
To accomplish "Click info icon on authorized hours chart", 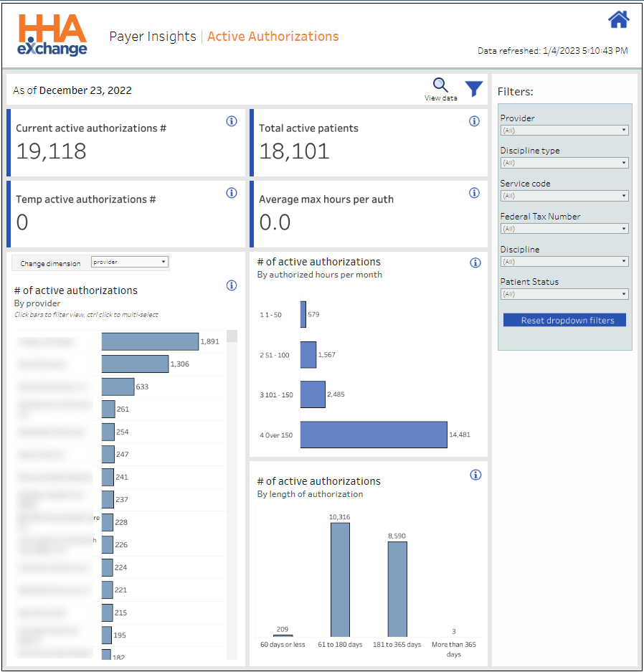I will pos(475,262).
